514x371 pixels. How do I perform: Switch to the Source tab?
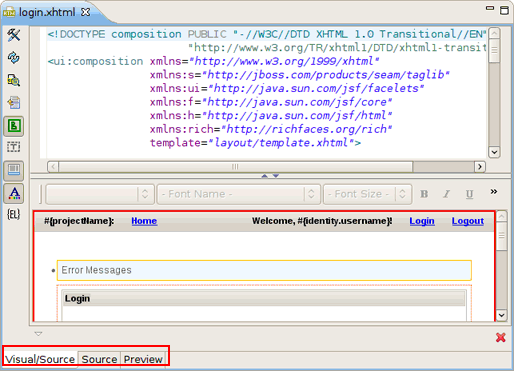click(x=99, y=359)
